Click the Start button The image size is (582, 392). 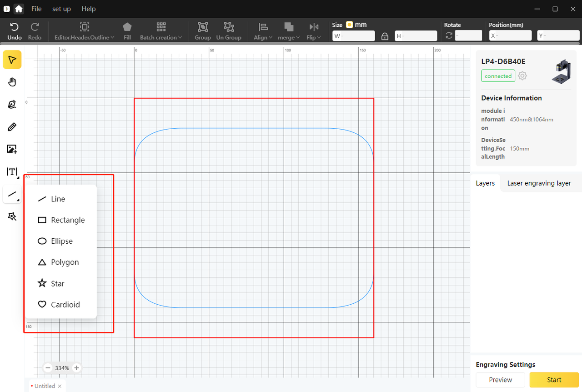pyautogui.click(x=554, y=380)
